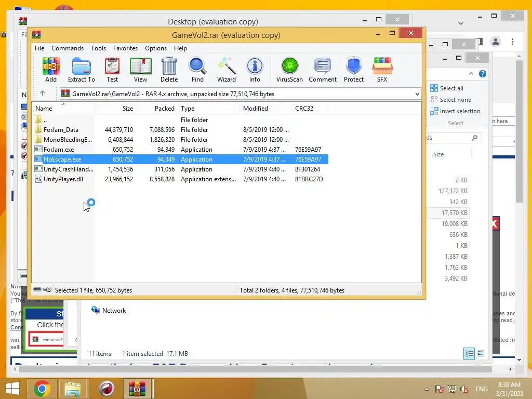This screenshot has height=399, width=532.
Task: Click the Find magnifier icon
Action: pos(197,69)
